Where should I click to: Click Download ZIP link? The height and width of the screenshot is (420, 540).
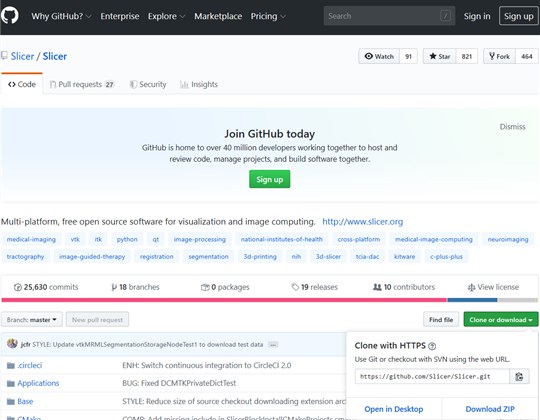coord(490,409)
